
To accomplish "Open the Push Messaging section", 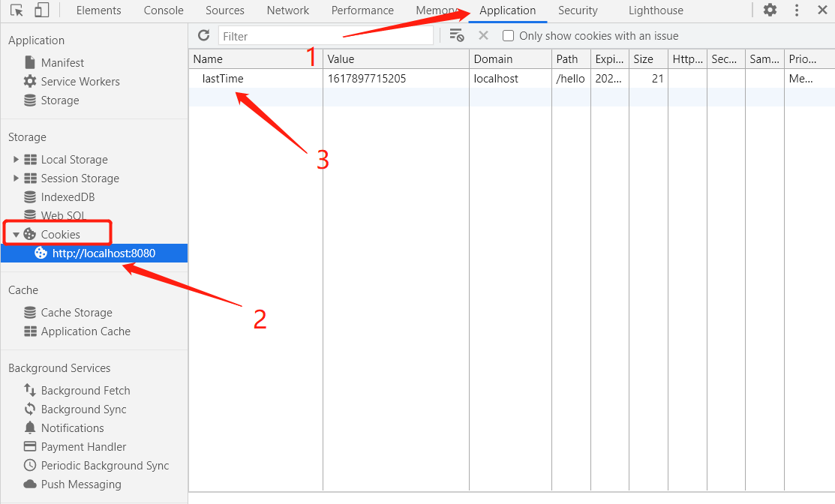I will [78, 484].
